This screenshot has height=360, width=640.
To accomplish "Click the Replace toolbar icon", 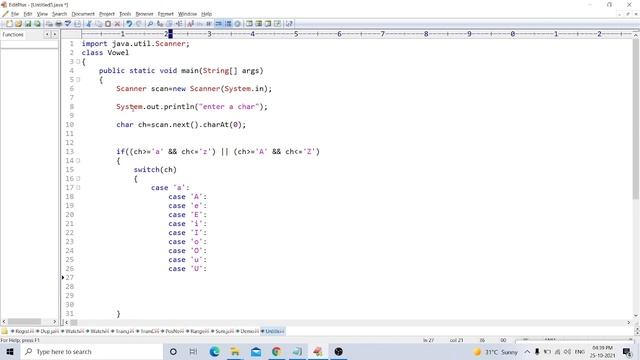I will pyautogui.click(x=160, y=24).
